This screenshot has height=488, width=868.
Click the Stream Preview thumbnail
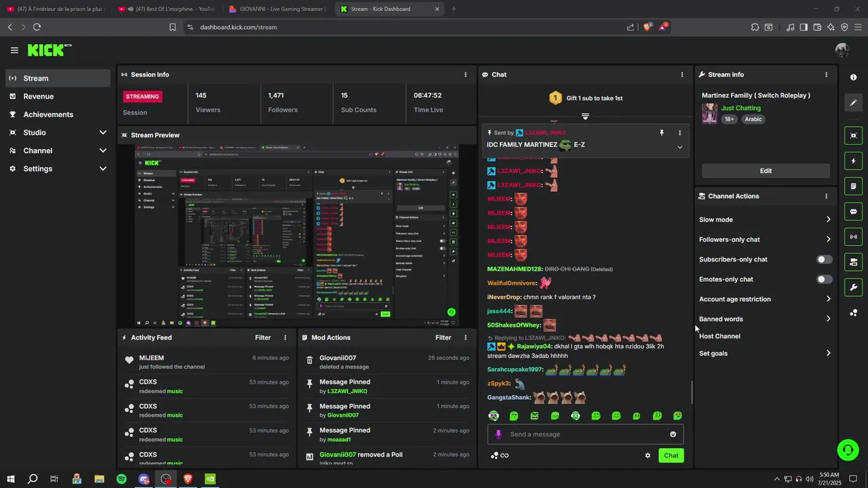297,236
